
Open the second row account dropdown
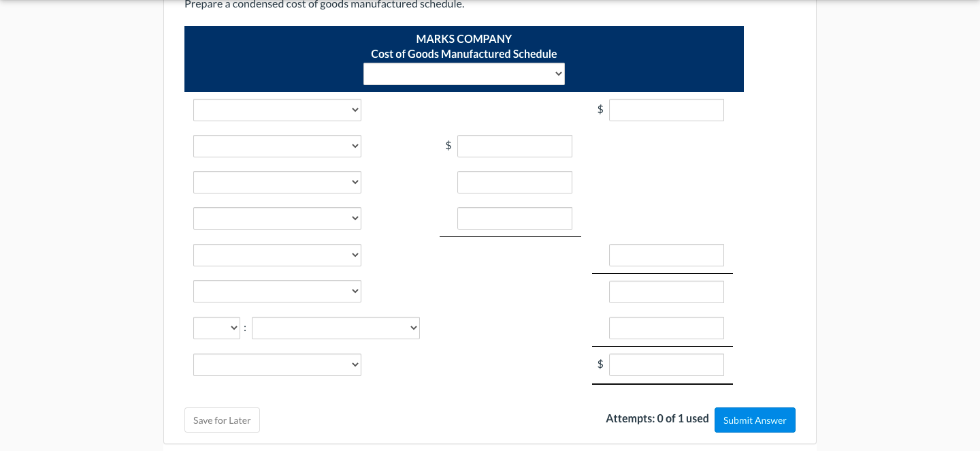pos(276,146)
